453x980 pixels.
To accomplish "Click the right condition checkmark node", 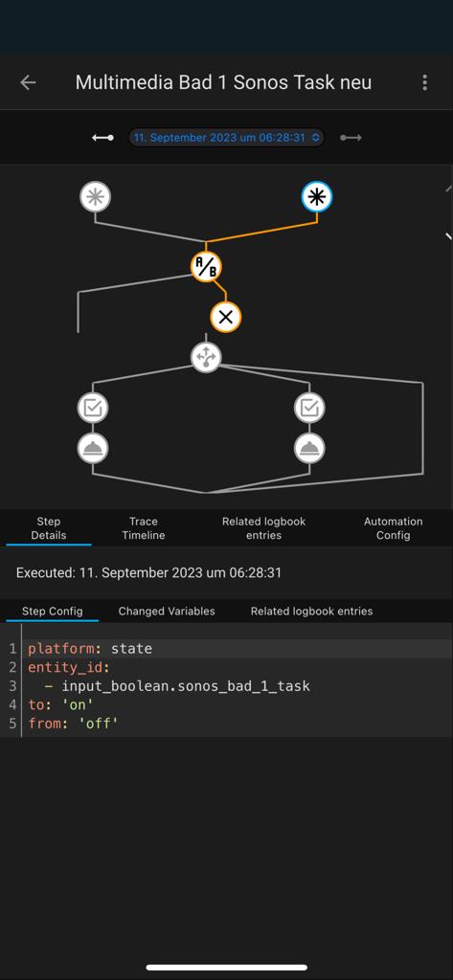I will point(309,408).
